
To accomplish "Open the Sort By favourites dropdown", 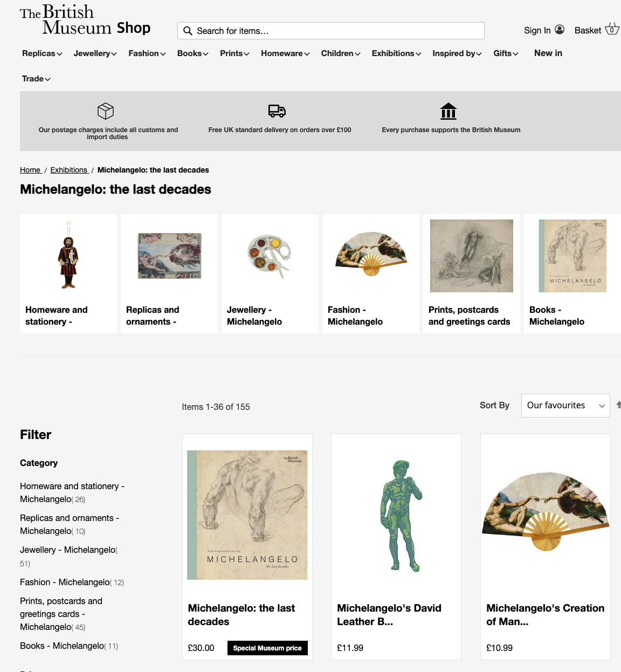I will coord(565,406).
